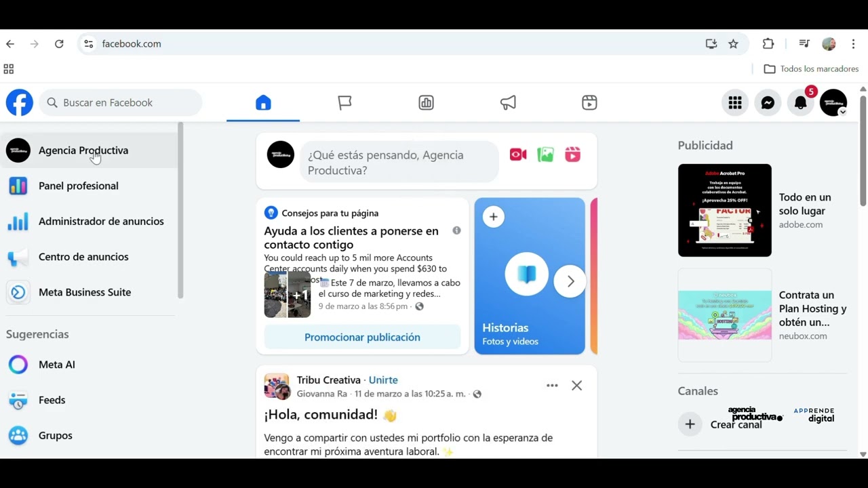
Task: Bookmark this page with star icon
Action: click(x=733, y=44)
